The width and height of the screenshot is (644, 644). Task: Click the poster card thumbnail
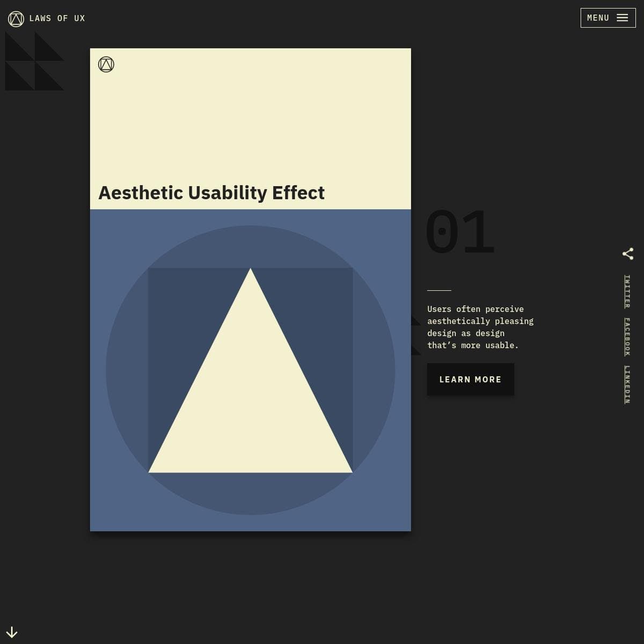(250, 290)
